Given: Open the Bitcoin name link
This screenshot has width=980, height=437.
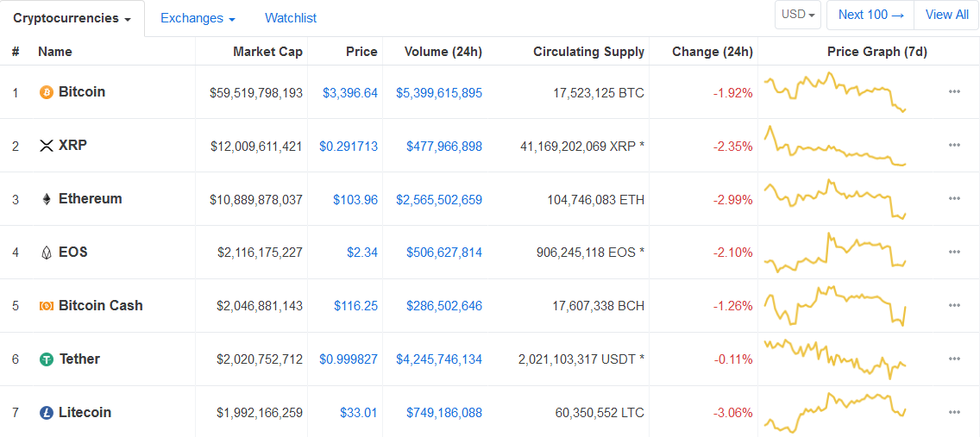Looking at the screenshot, I should point(82,91).
